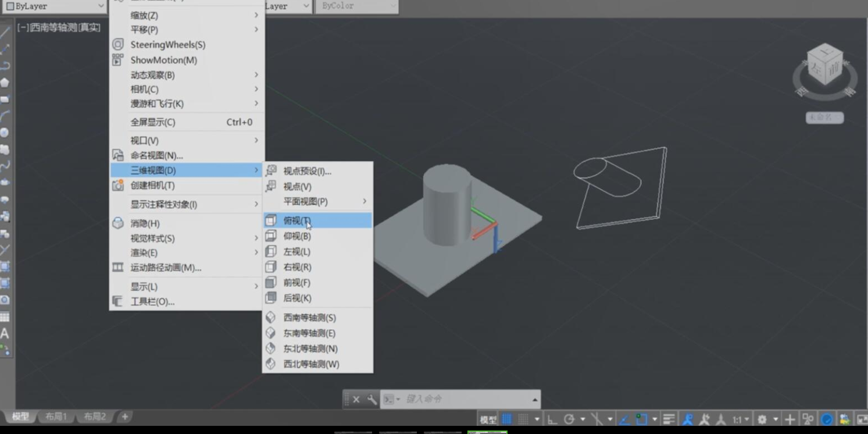Screen dimensions: 868x434
Task: Toggle Ortho mode in status bar
Action: (552, 419)
